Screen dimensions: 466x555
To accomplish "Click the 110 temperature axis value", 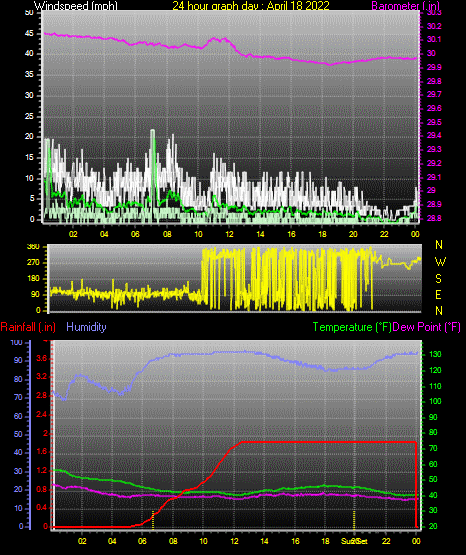I will pyautogui.click(x=435, y=386).
